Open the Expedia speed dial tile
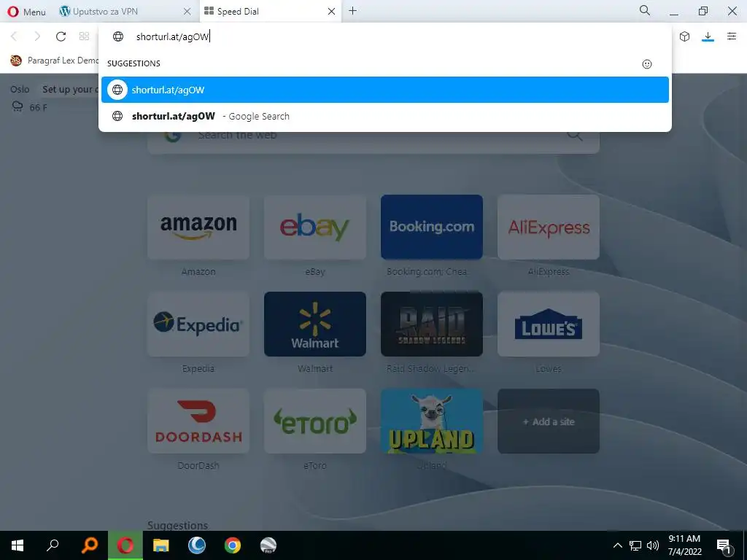Image resolution: width=747 pixels, height=560 pixels. [x=198, y=324]
